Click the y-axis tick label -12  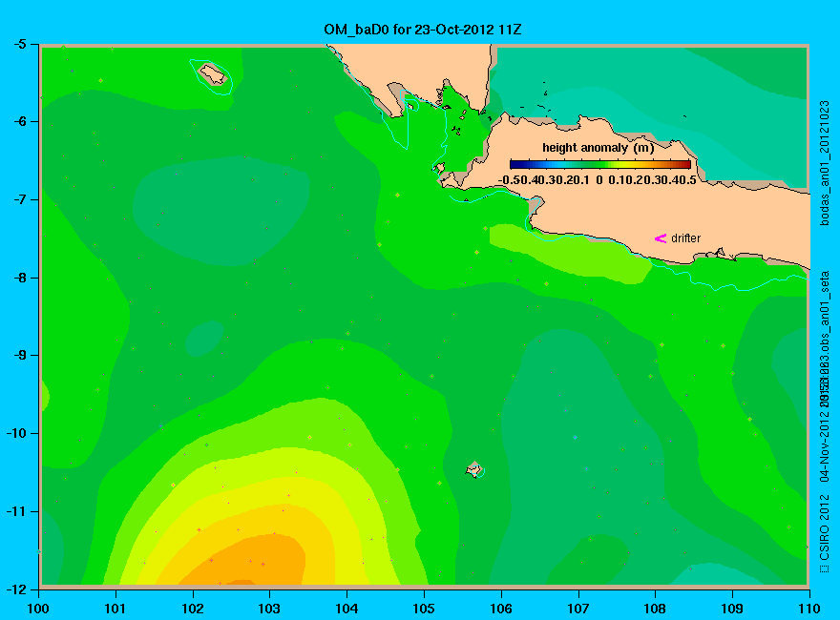15,589
